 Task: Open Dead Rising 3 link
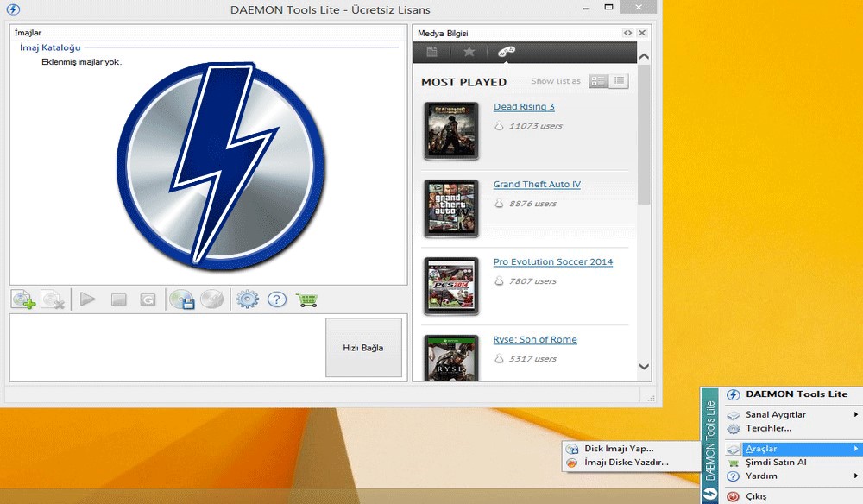click(x=524, y=107)
